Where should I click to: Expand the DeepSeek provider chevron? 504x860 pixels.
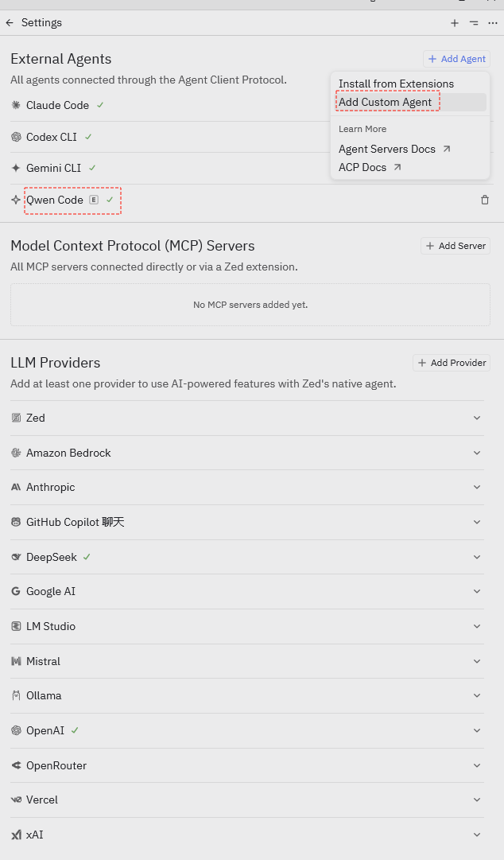tap(477, 557)
